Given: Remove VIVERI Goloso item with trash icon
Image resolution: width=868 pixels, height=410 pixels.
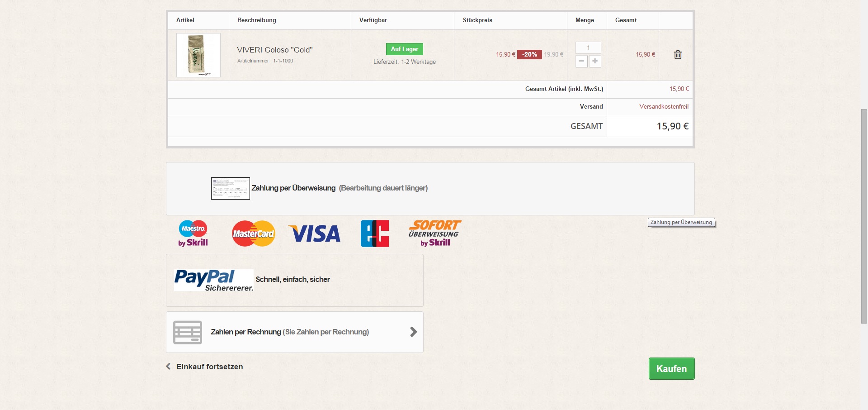Looking at the screenshot, I should click(678, 55).
